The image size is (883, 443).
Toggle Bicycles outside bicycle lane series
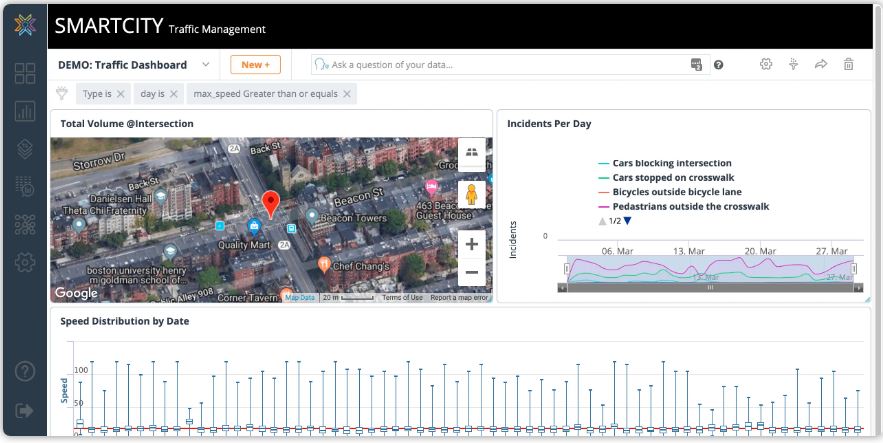pos(676,192)
